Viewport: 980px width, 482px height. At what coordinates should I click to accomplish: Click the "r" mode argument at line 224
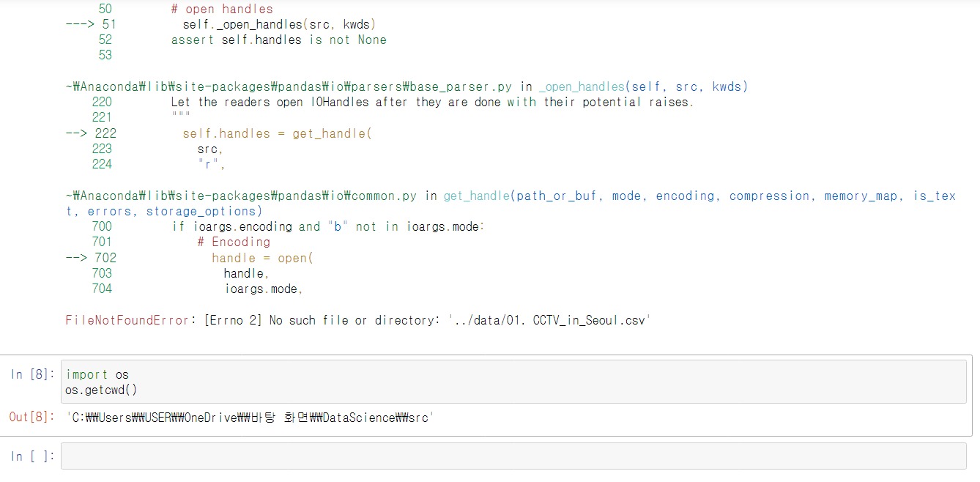(212, 164)
